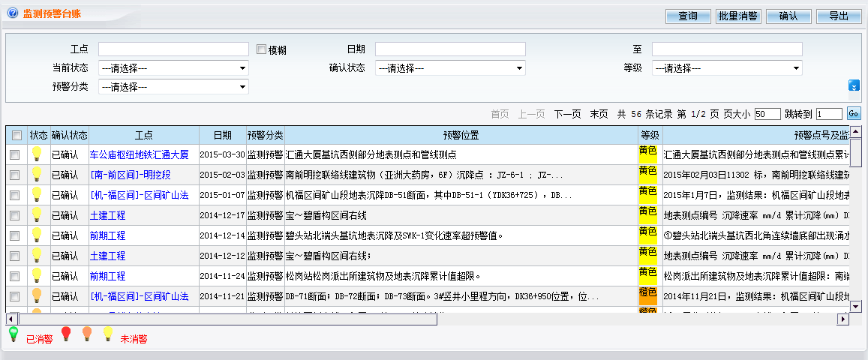Image resolution: width=868 pixels, height=360 pixels.
Task: Enable the 模糊 fuzzy search checkbox
Action: (x=261, y=49)
